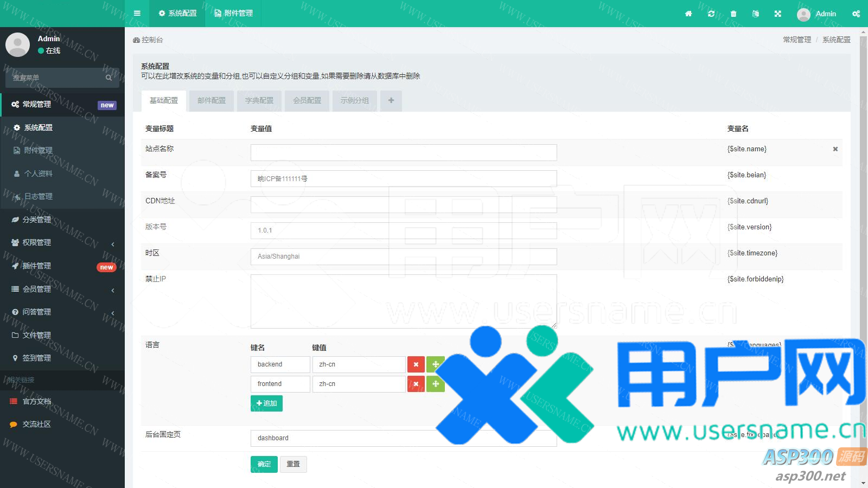The height and width of the screenshot is (488, 868).
Task: Click the Admin avatar in top bar
Action: (x=803, y=14)
